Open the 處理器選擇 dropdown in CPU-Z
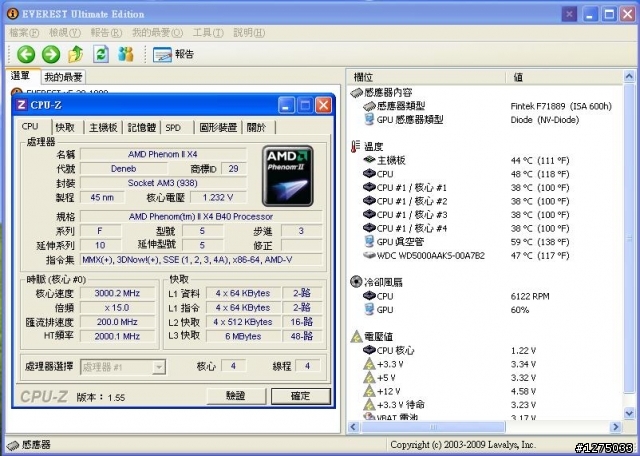This screenshot has width=640, height=456. (123, 367)
